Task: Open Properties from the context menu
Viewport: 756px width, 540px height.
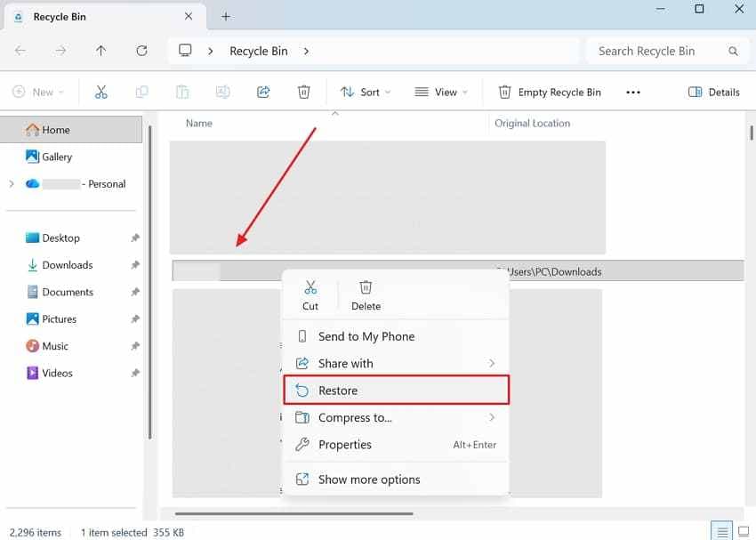Action: pyautogui.click(x=396, y=445)
